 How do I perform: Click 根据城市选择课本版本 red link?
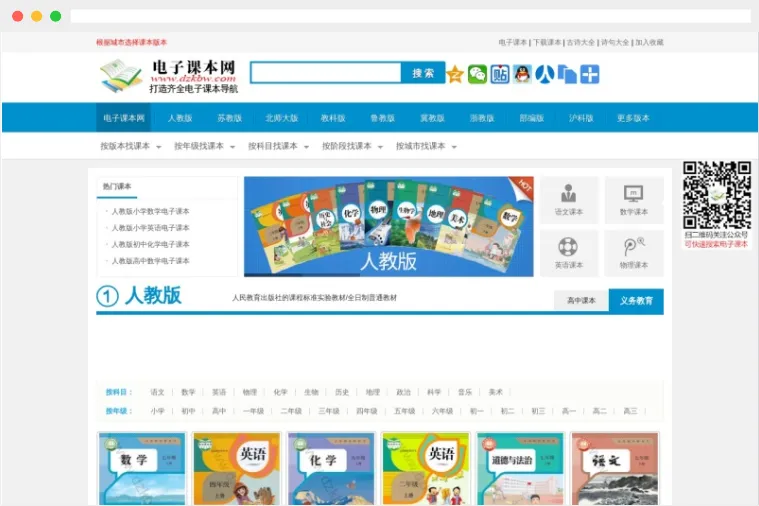coord(131,42)
